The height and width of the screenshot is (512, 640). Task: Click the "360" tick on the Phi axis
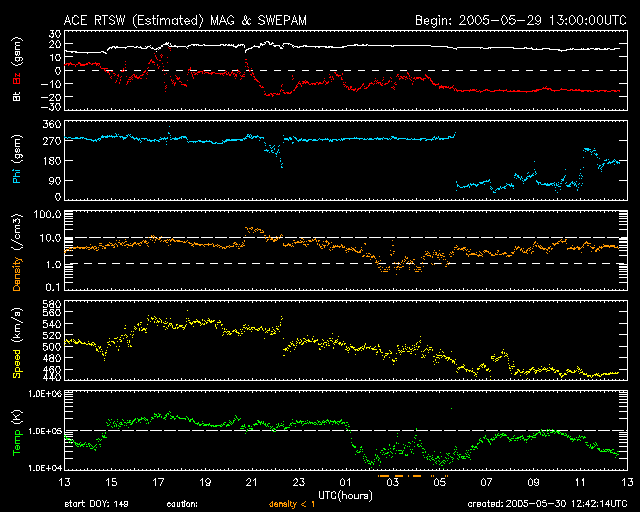pos(52,124)
